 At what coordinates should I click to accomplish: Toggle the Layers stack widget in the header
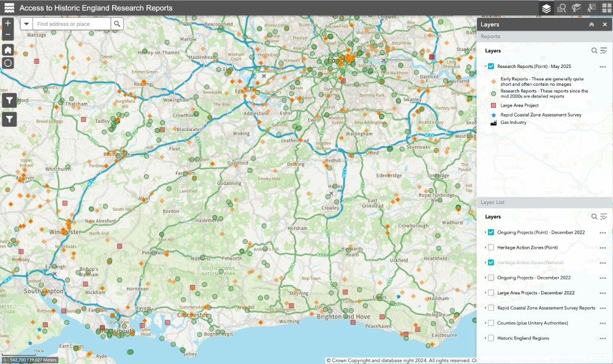point(546,8)
